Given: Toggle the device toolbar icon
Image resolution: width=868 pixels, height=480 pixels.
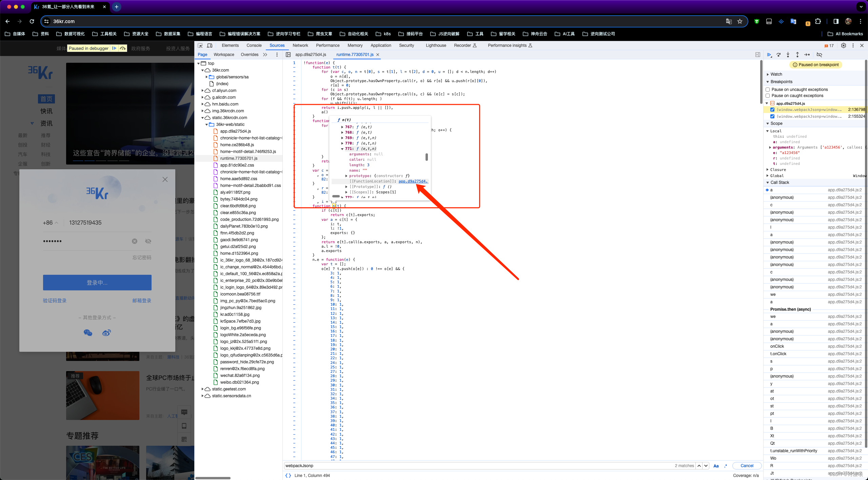Looking at the screenshot, I should tap(210, 45).
